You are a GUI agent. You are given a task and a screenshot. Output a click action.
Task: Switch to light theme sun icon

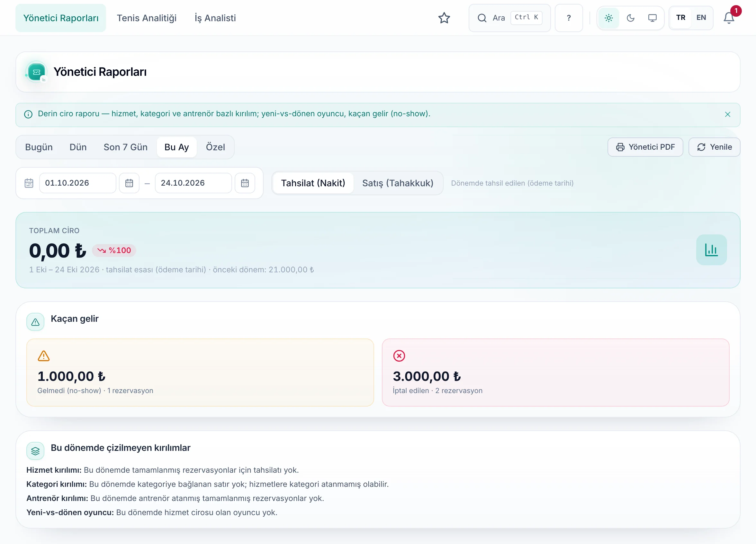(609, 18)
